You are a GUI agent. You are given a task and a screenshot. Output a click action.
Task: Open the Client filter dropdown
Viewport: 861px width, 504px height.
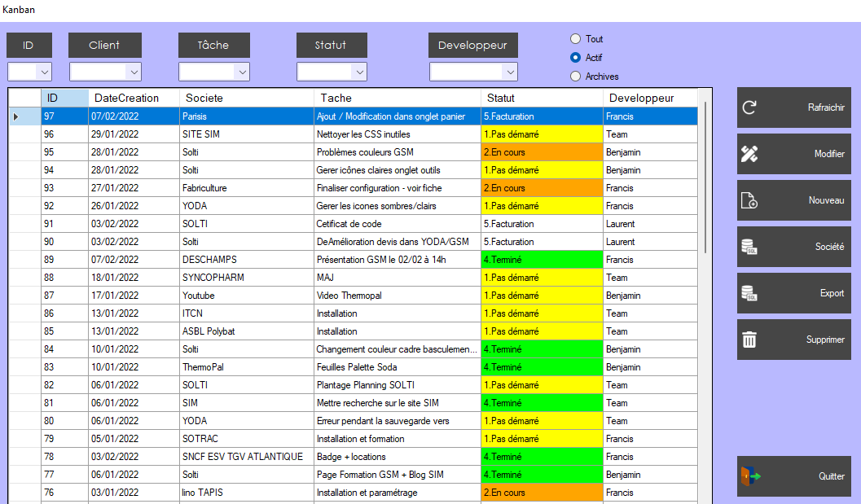click(134, 72)
